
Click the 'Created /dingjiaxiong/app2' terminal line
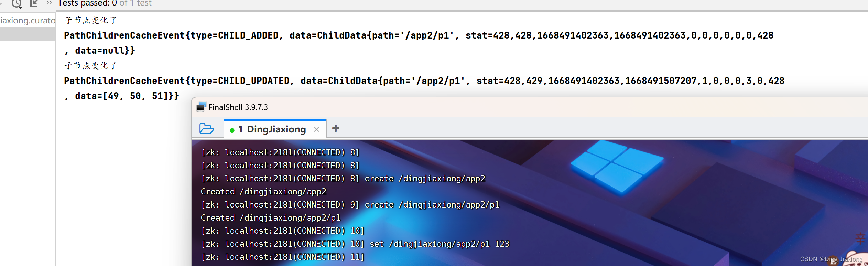pyautogui.click(x=263, y=192)
